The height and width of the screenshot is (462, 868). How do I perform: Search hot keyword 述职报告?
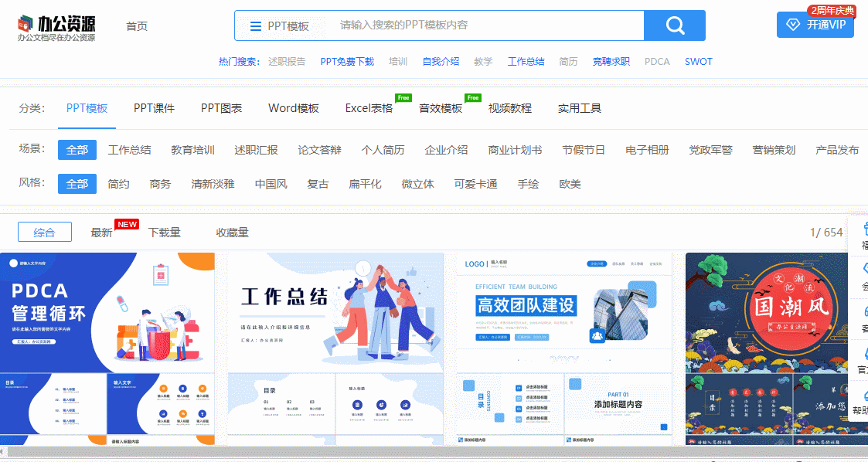(287, 61)
